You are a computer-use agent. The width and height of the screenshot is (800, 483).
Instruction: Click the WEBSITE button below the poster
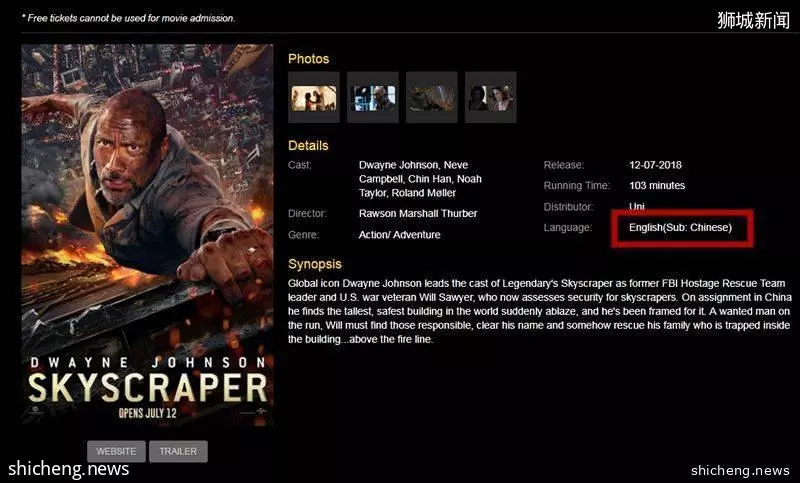116,451
